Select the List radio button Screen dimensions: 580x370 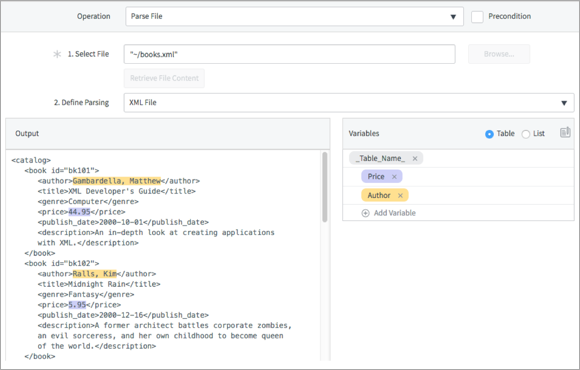(x=526, y=134)
